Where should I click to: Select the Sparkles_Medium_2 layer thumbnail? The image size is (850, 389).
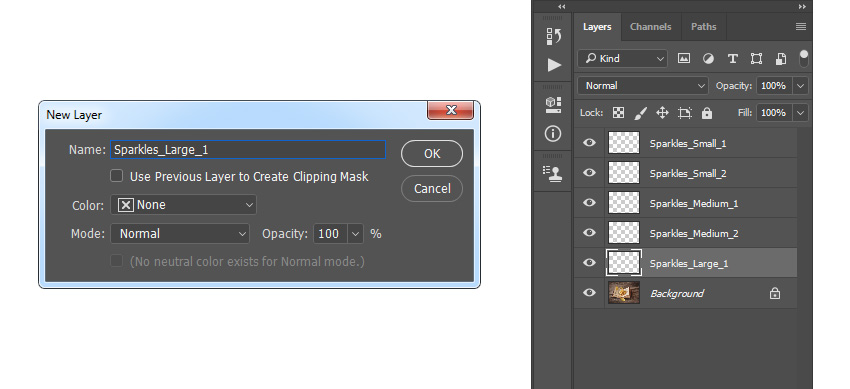coord(624,233)
